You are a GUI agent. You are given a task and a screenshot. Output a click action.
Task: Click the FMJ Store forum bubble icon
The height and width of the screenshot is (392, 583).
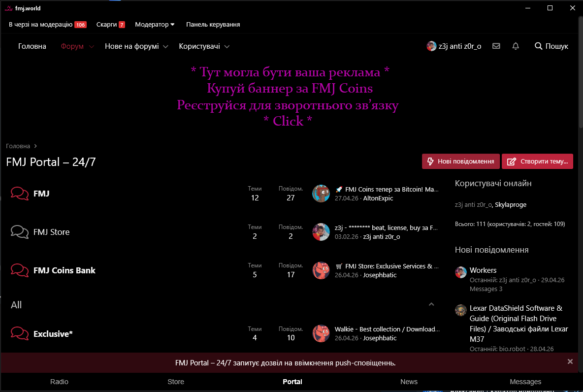pyautogui.click(x=20, y=232)
